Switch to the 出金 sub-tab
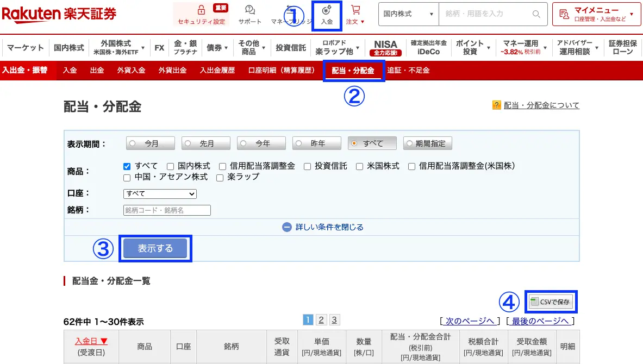 point(97,71)
